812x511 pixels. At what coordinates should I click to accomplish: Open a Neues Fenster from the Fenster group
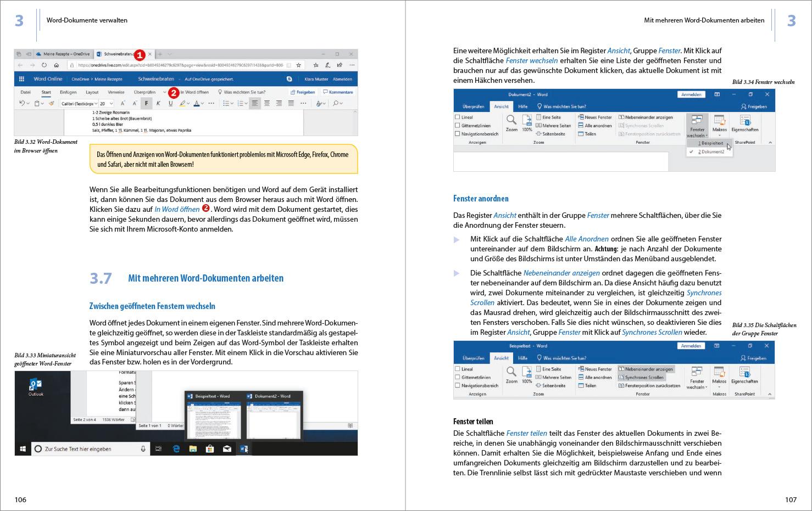596,116
